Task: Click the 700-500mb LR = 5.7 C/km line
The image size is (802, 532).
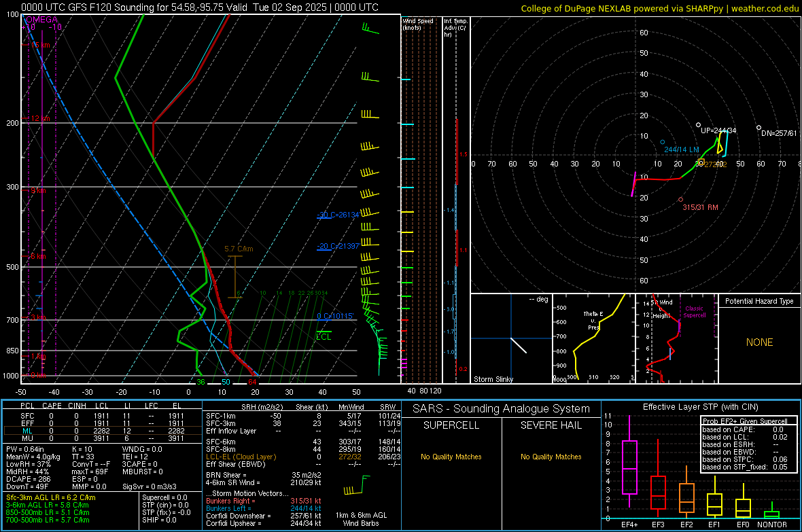Action: (48, 520)
